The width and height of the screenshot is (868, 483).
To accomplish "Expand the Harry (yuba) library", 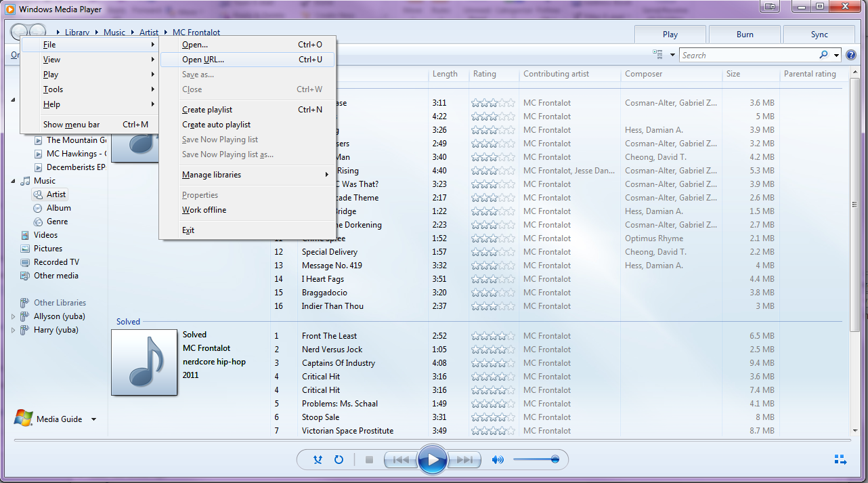I will 14,330.
